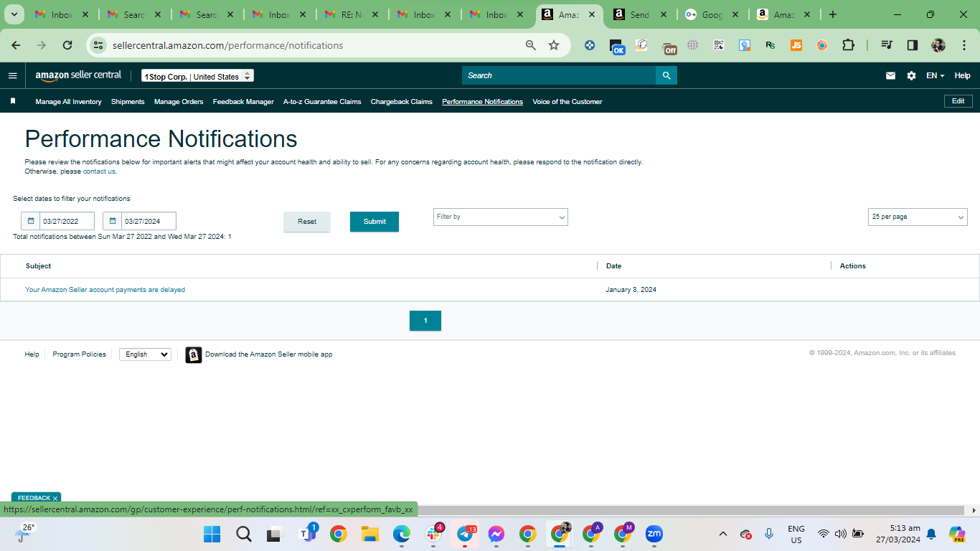Open the Chrome side panel
The image size is (980, 551).
pyautogui.click(x=913, y=45)
